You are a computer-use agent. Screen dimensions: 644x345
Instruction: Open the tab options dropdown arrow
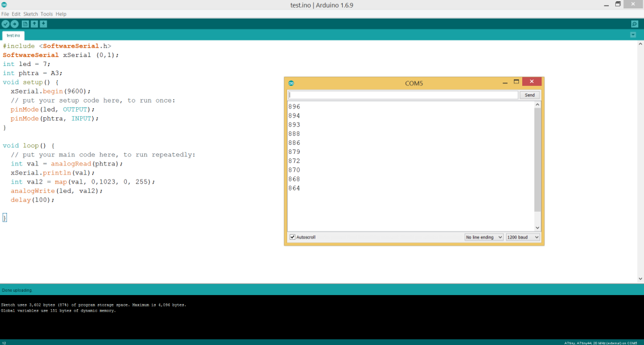pos(633,35)
